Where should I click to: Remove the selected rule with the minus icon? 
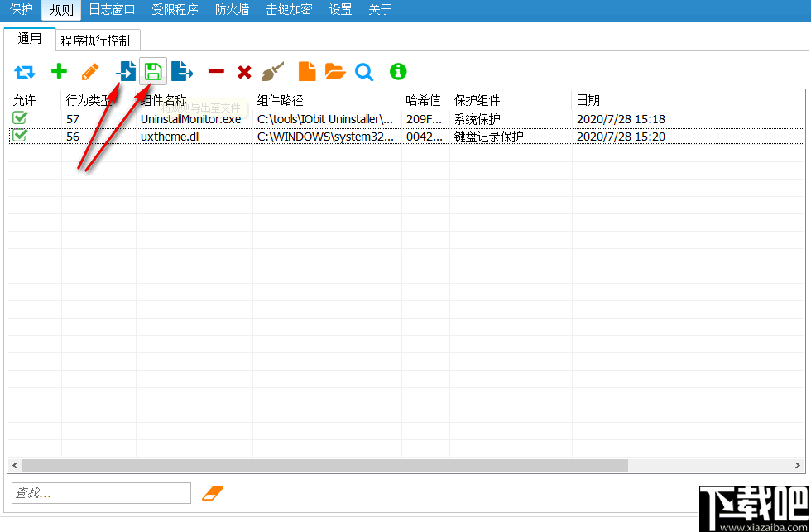(215, 71)
